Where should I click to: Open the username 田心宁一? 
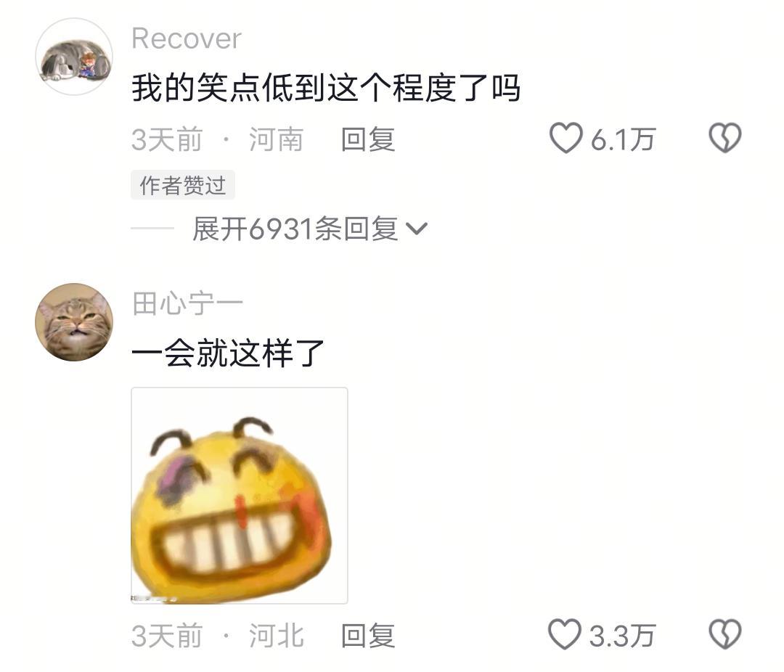187,303
